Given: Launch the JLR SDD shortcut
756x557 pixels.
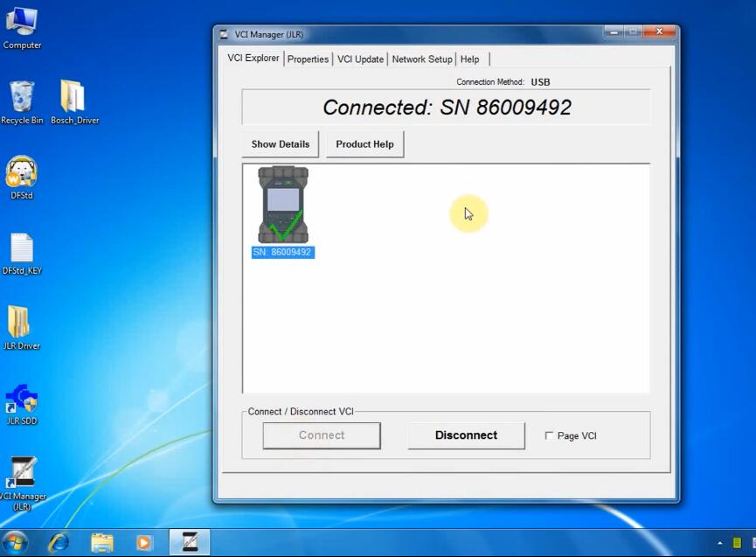Looking at the screenshot, I should tap(22, 405).
